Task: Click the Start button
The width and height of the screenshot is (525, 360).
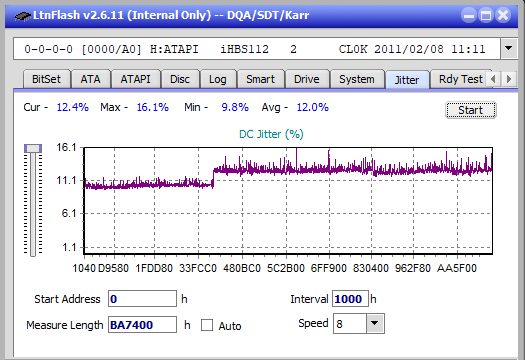Action: tap(470, 110)
